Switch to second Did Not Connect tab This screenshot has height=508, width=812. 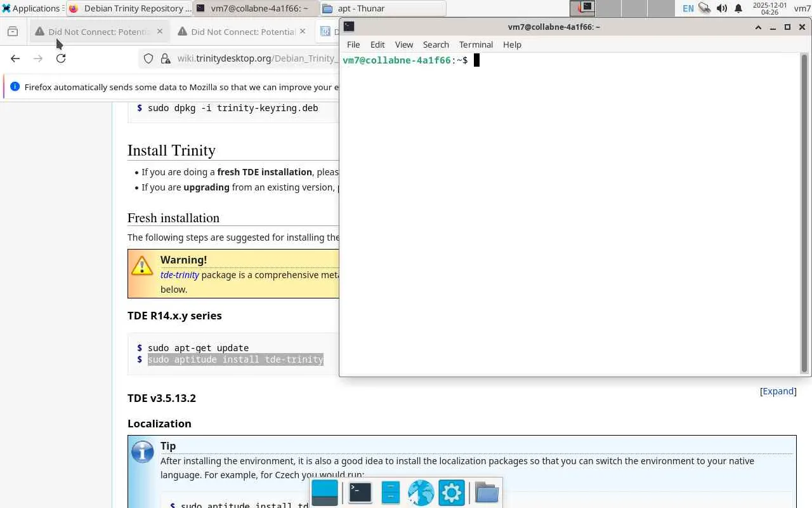pos(242,32)
